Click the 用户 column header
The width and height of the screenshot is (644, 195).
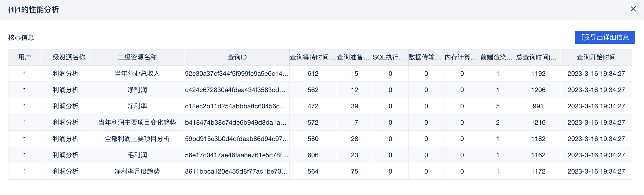point(25,57)
